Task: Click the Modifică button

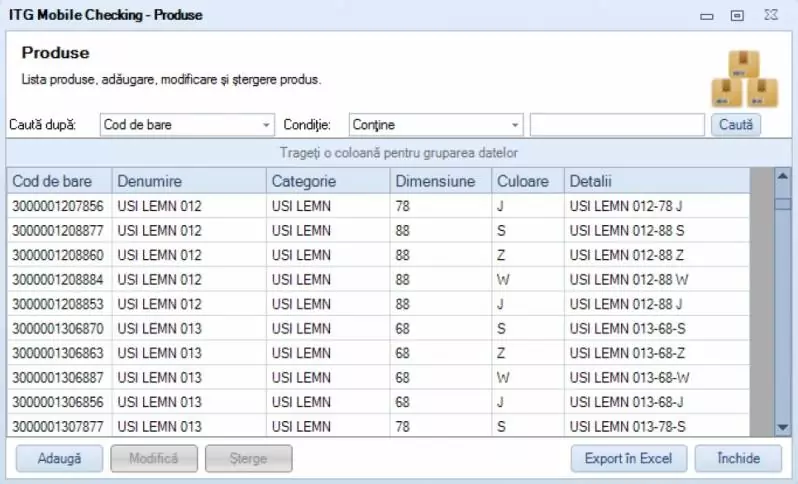Action: pyautogui.click(x=154, y=459)
